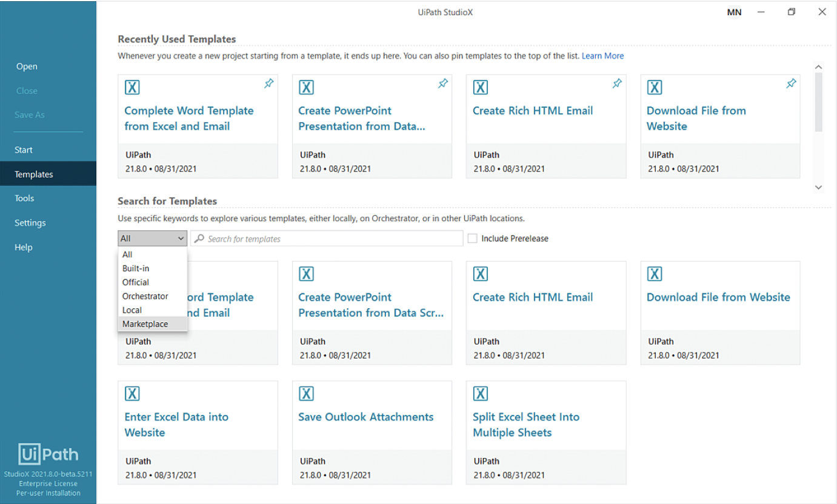Click the MN user profile icon
The image size is (837, 504).
point(734,12)
